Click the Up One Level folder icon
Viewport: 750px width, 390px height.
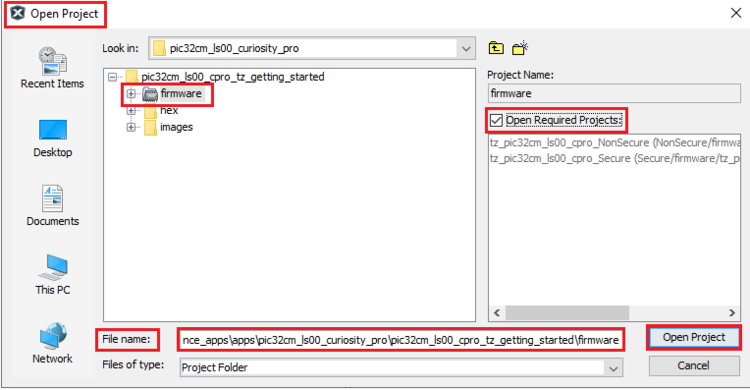(x=496, y=48)
